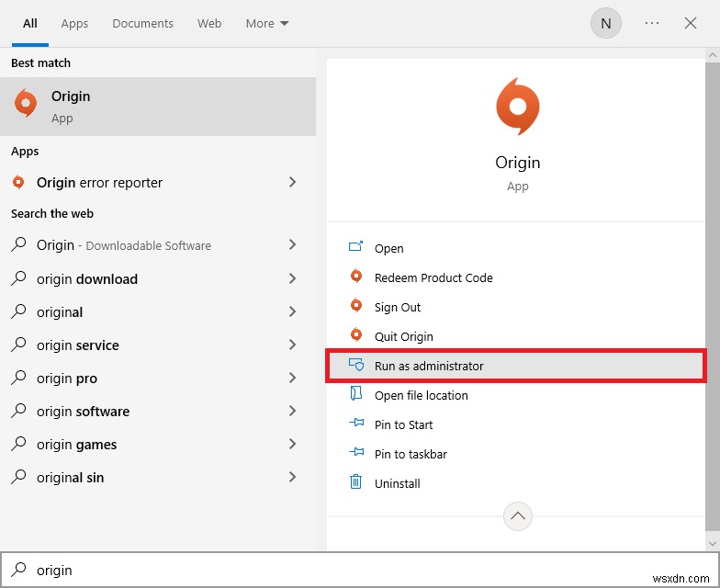The width and height of the screenshot is (720, 588).
Task: Switch to the Documents tab
Action: pos(142,24)
